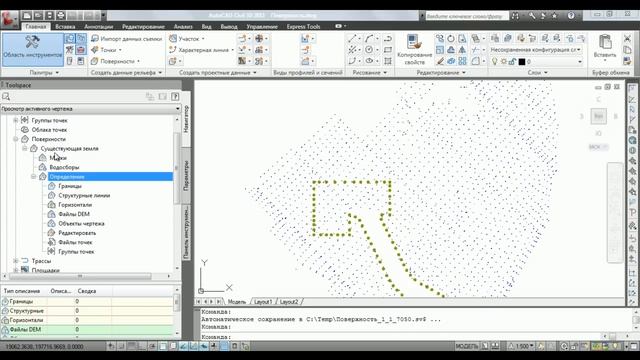The width and height of the screenshot is (640, 360).
Task: Select the Rectangle draw tool icon
Action: (x=388, y=50)
